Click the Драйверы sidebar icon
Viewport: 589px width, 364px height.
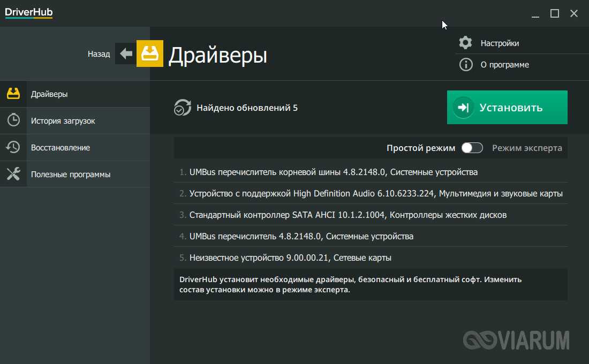(13, 94)
